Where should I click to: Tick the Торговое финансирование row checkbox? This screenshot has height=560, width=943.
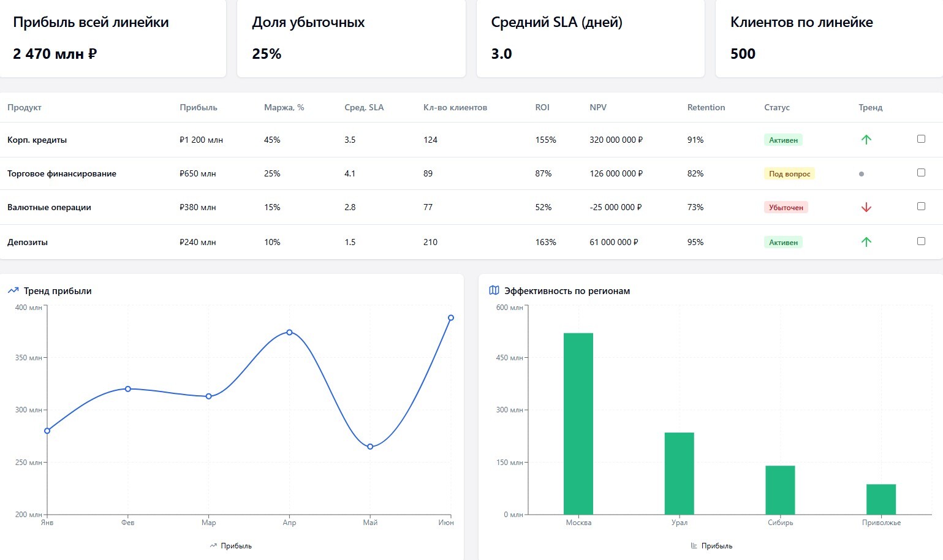(x=921, y=173)
